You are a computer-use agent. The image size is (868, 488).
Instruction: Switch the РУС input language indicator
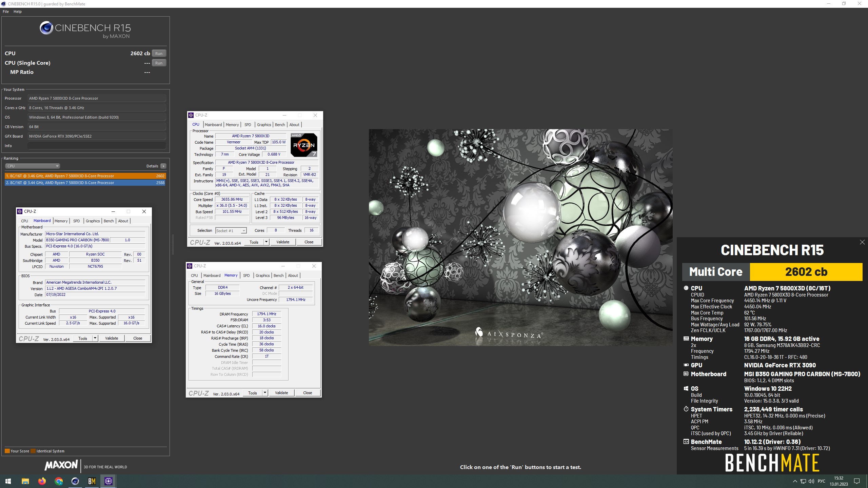(x=821, y=481)
